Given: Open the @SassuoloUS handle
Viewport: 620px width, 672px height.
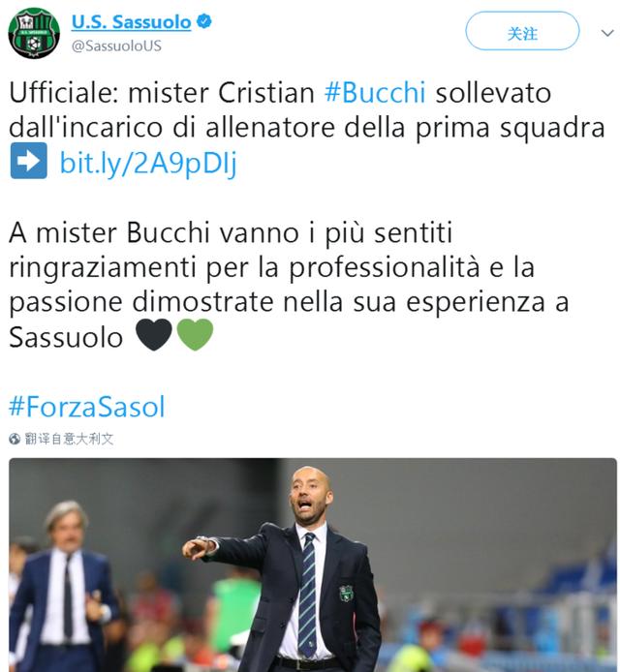Looking at the screenshot, I should (116, 46).
